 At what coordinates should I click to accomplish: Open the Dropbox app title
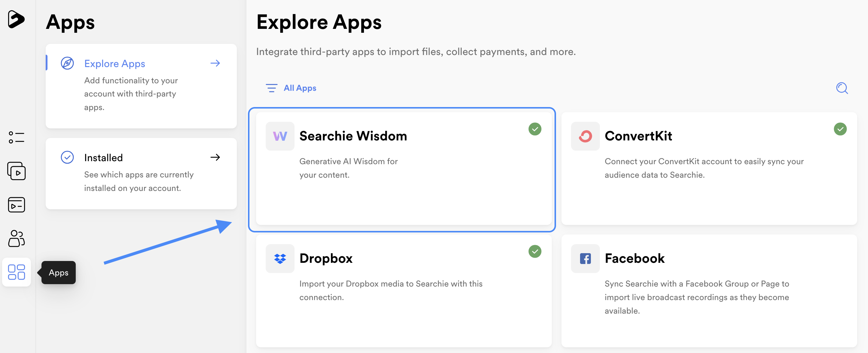tap(326, 258)
